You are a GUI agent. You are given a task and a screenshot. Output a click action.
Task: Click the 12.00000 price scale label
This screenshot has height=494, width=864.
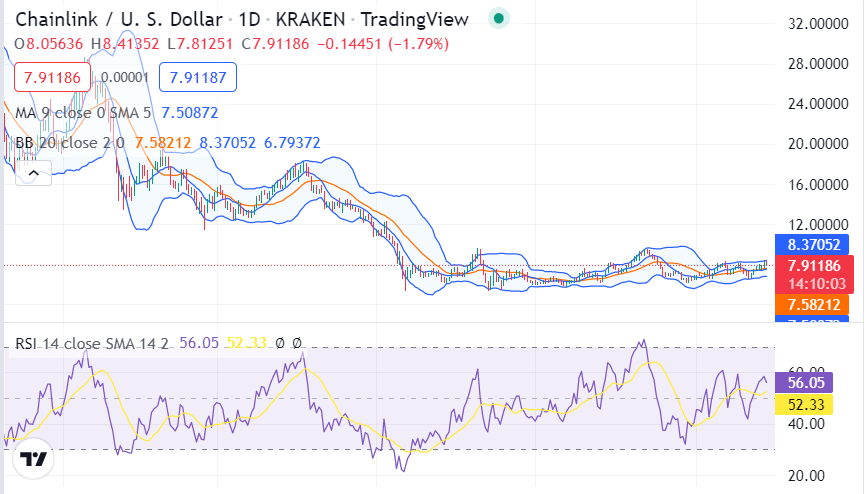pos(818,225)
